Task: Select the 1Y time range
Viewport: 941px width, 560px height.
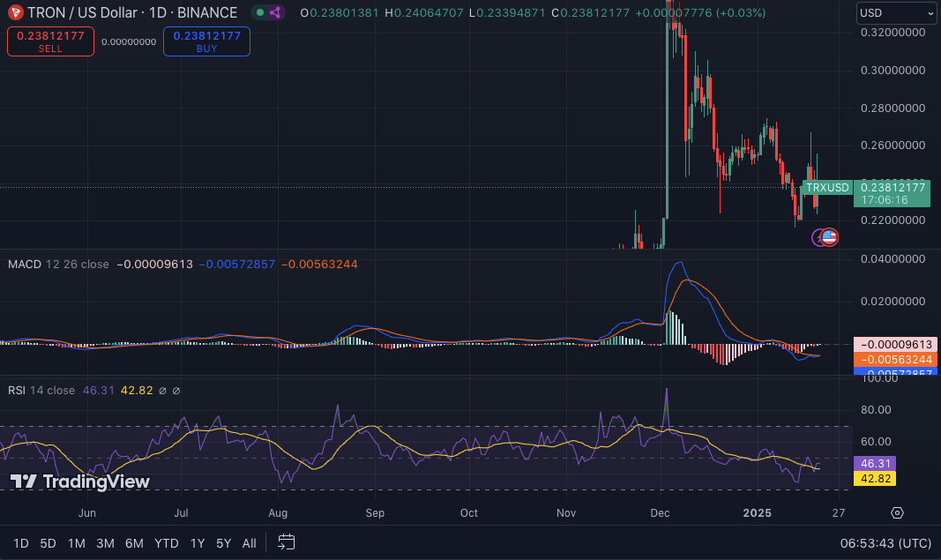Action: pyautogui.click(x=198, y=543)
